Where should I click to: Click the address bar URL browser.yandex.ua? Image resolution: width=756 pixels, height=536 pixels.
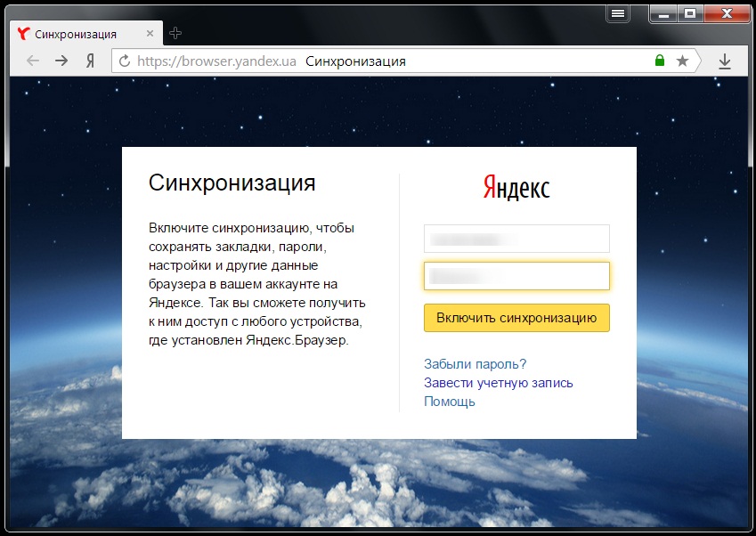[216, 61]
